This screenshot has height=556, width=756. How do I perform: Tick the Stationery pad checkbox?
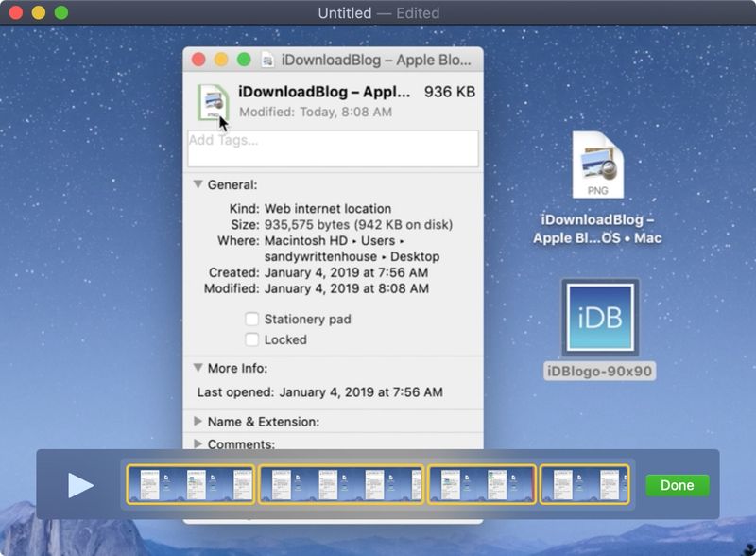[251, 319]
